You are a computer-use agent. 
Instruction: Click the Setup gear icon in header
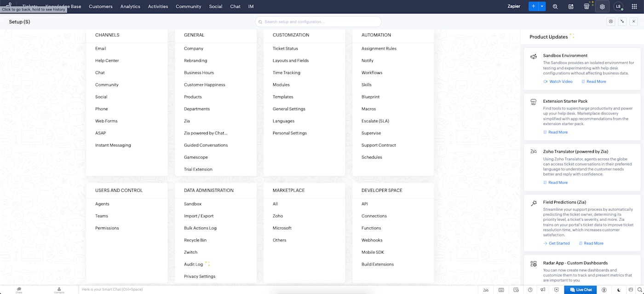[x=602, y=6]
